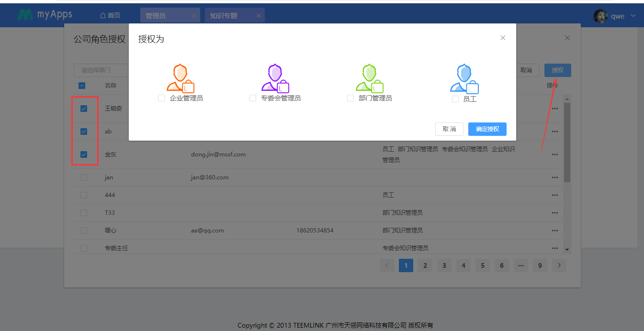Open the 首页 home menu item
Screen dimensions: 644x331
pos(110,16)
